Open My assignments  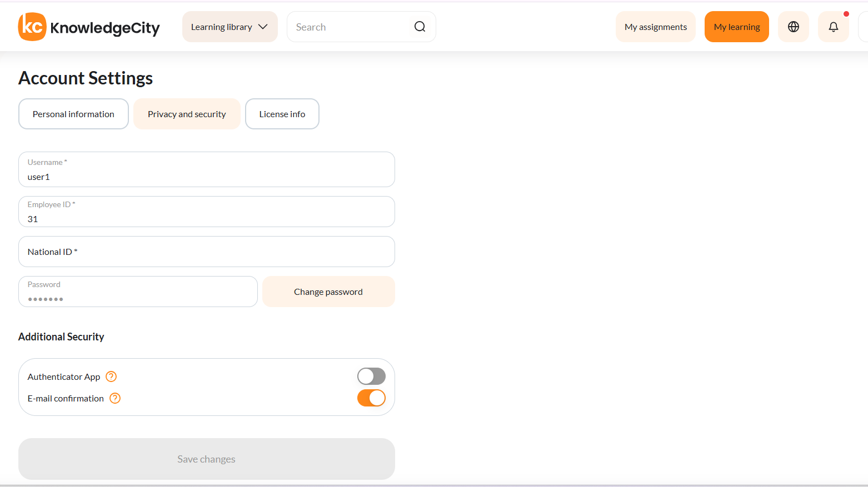coord(656,27)
